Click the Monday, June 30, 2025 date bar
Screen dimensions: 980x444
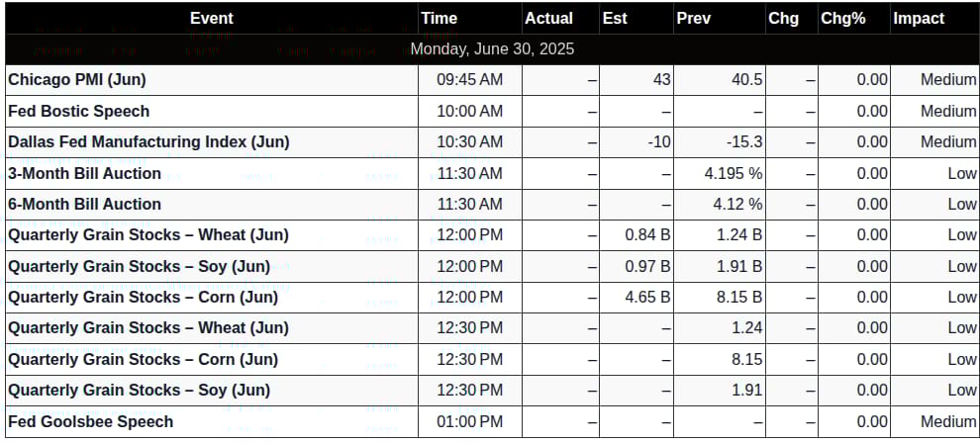click(491, 49)
